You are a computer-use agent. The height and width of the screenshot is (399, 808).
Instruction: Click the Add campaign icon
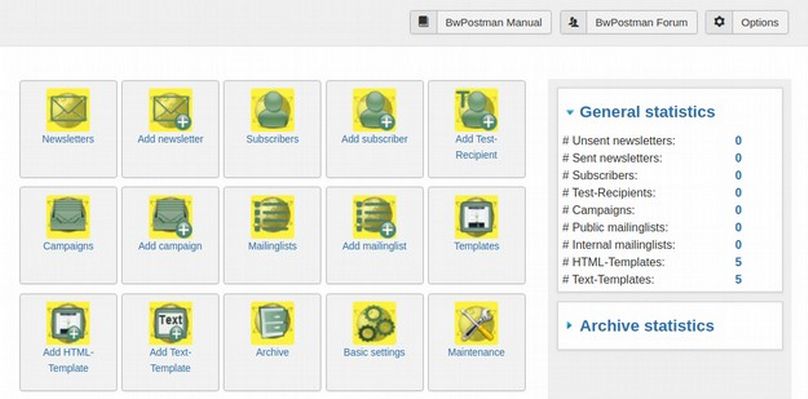pyautogui.click(x=171, y=217)
